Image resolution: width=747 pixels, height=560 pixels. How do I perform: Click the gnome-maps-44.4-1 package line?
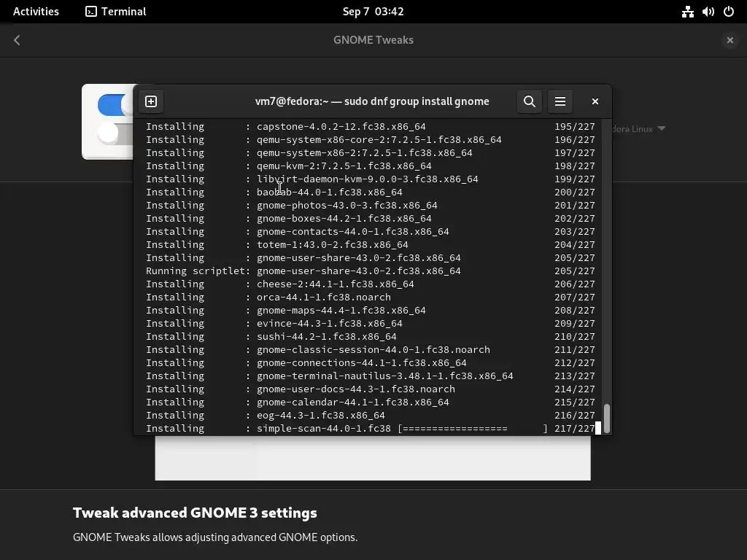(370, 310)
